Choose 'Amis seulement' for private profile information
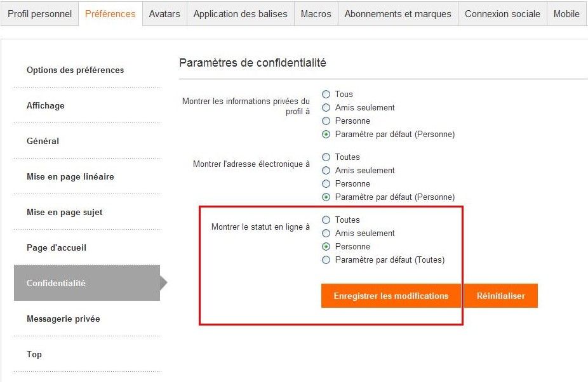The width and height of the screenshot is (588, 382). (x=326, y=108)
